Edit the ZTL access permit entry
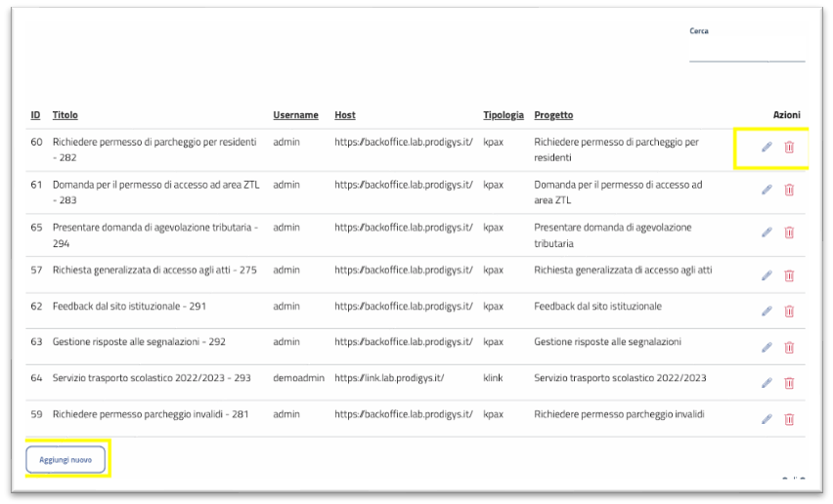The width and height of the screenshot is (833, 504). coord(767,189)
